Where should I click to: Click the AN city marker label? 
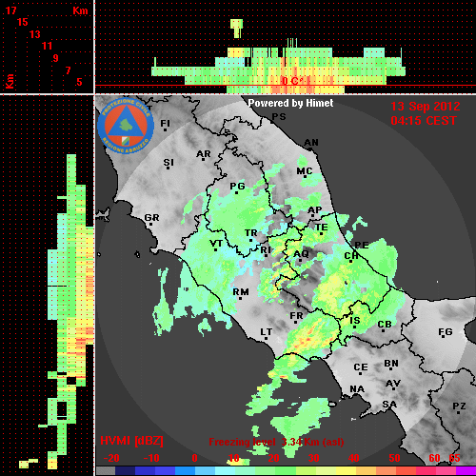(311, 143)
